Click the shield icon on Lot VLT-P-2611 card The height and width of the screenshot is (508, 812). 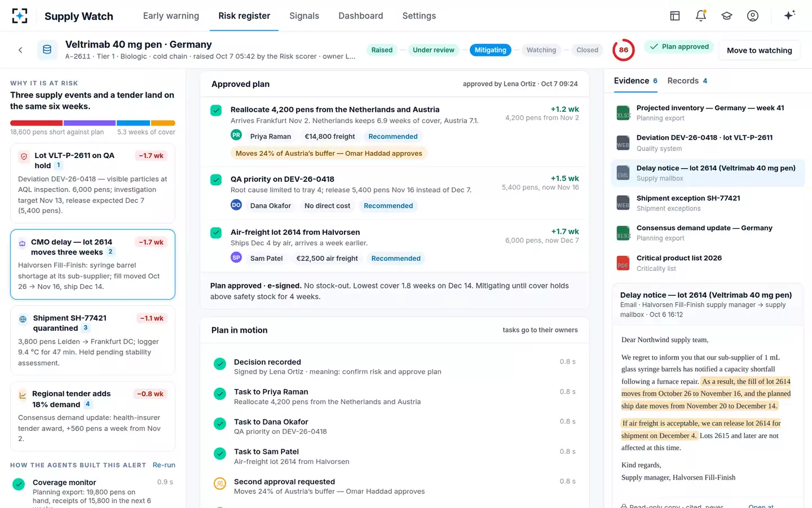click(24, 156)
